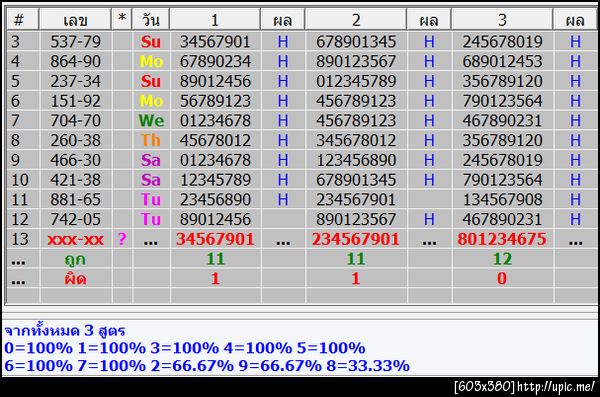The image size is (600, 397).
Task: Click the จากทั้งหมด 3 สูตร summary line
Action: click(65, 330)
